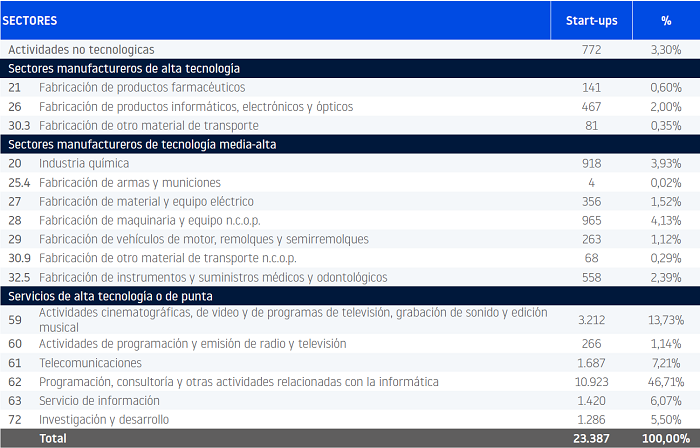The height and width of the screenshot is (448, 700).
Task: Click the SECTORES column header
Action: [30, 20]
